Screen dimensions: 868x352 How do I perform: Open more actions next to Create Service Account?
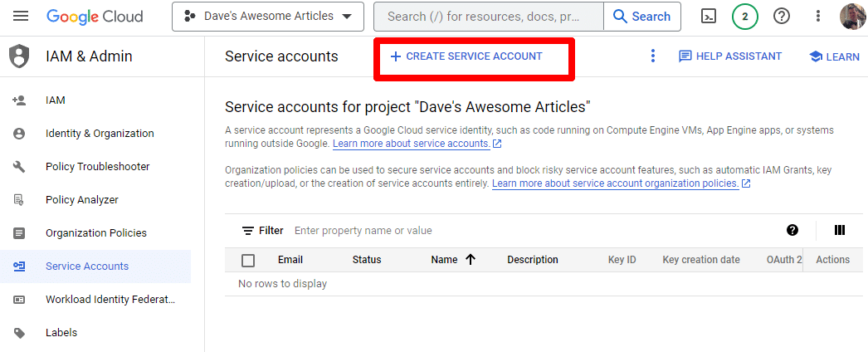point(652,56)
